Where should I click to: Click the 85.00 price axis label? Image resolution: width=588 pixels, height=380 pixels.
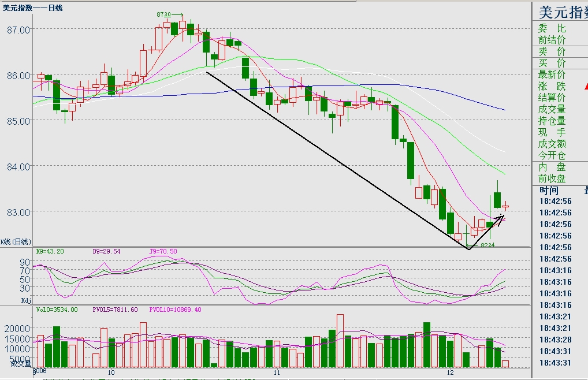click(18, 121)
